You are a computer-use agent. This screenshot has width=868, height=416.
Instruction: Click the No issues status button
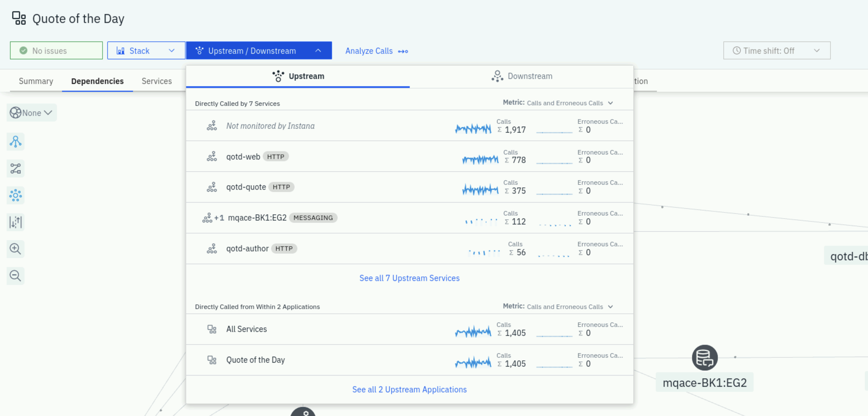(x=56, y=51)
